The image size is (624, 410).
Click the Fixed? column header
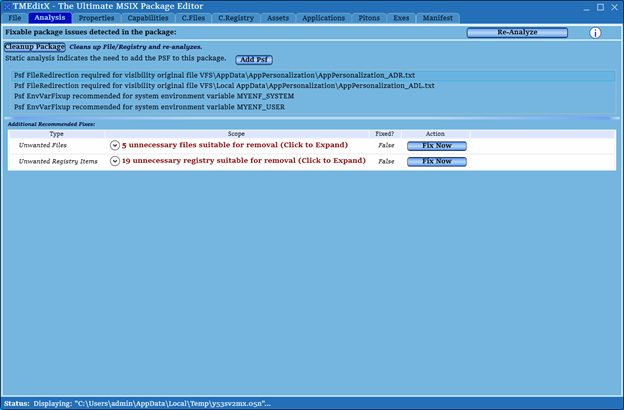pos(385,134)
